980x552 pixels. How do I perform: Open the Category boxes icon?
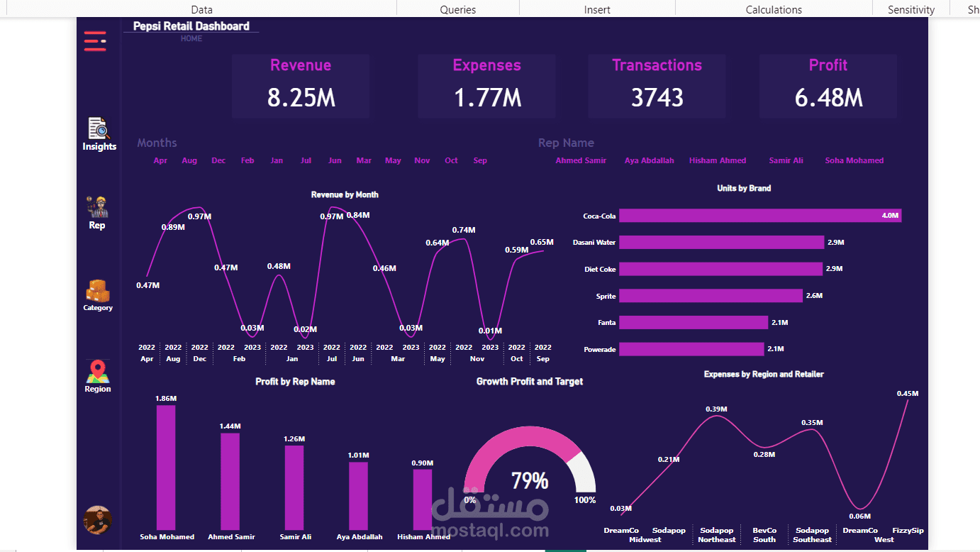(98, 291)
